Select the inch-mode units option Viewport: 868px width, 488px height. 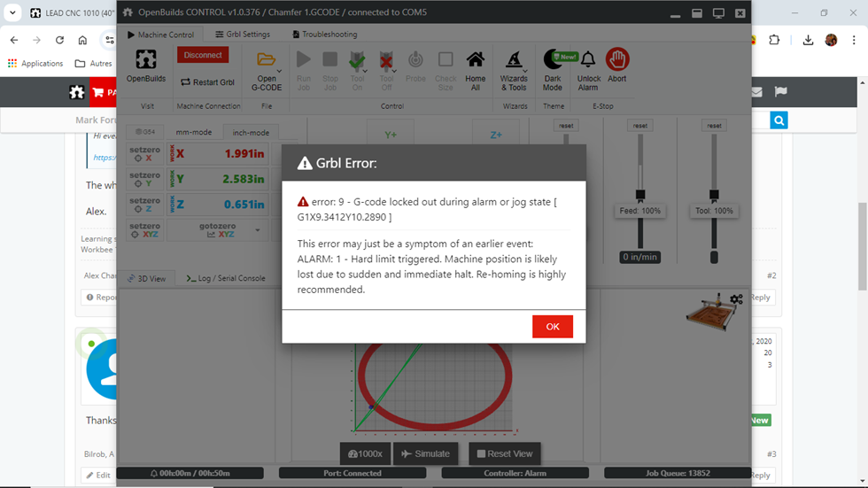click(x=251, y=132)
